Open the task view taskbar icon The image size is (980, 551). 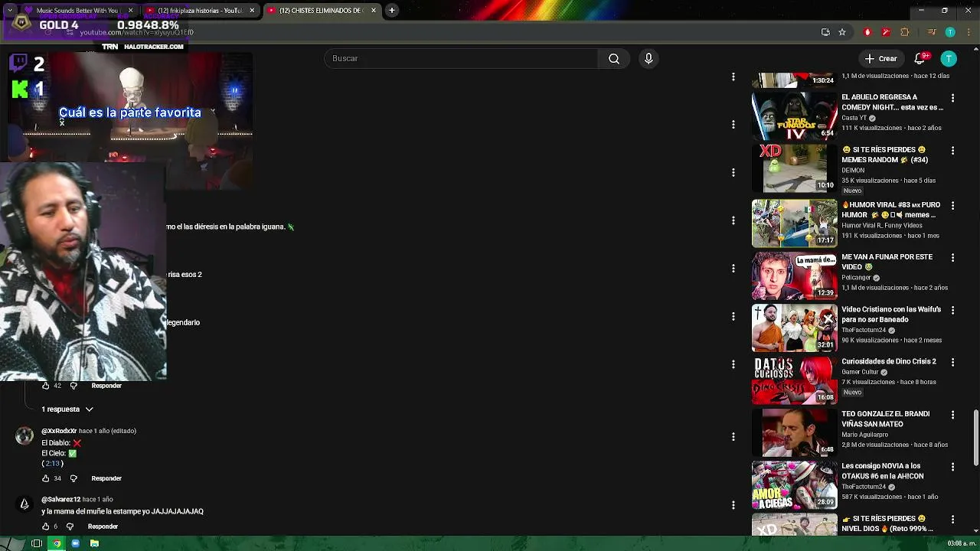coord(36,543)
